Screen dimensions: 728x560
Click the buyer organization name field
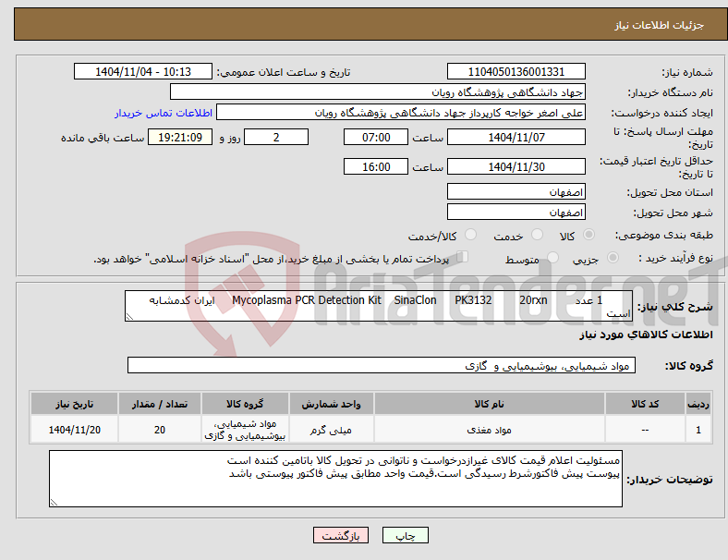point(378,91)
